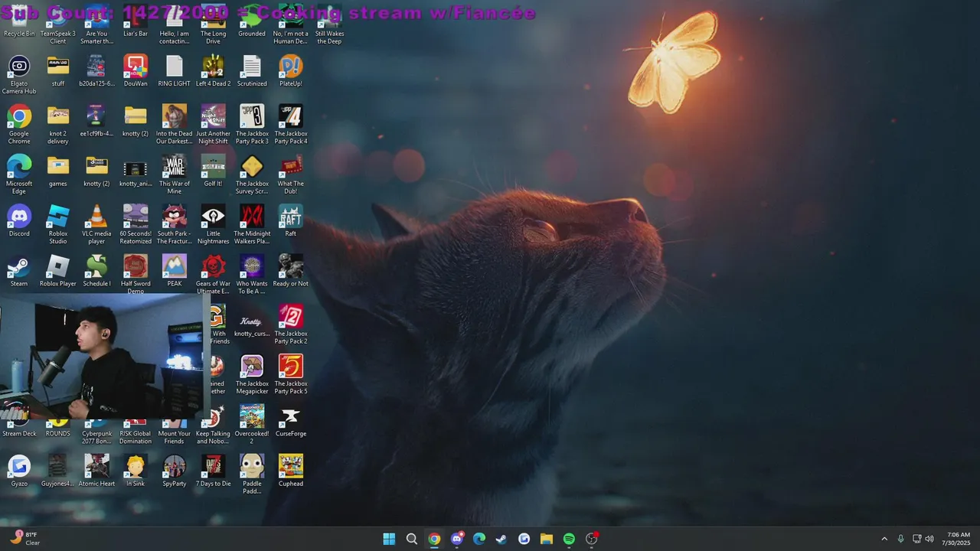Open The Jackbox Party Pack 4
This screenshot has width=980, height=551.
pyautogui.click(x=291, y=125)
